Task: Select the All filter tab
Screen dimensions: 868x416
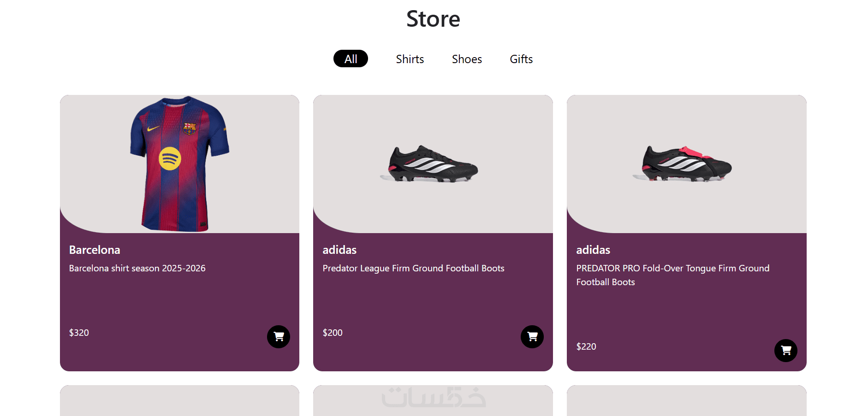Action: coord(351,59)
